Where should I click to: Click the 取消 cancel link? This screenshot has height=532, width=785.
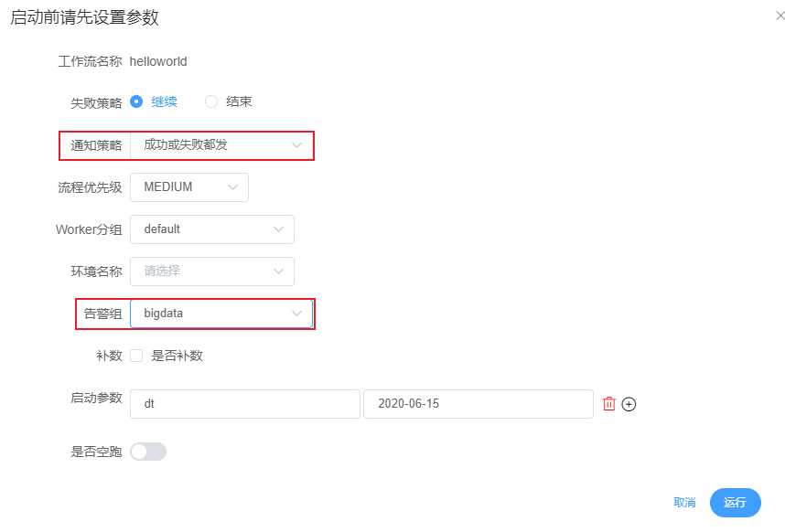684,503
